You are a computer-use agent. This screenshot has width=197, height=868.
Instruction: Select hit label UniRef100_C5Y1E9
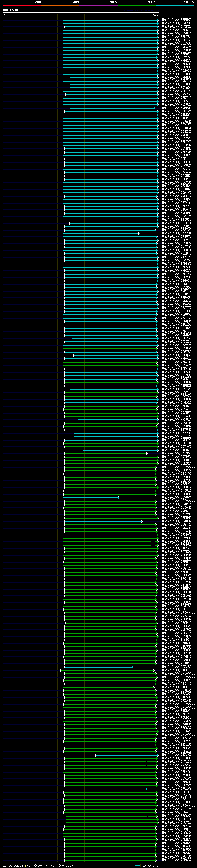coord(177,125)
